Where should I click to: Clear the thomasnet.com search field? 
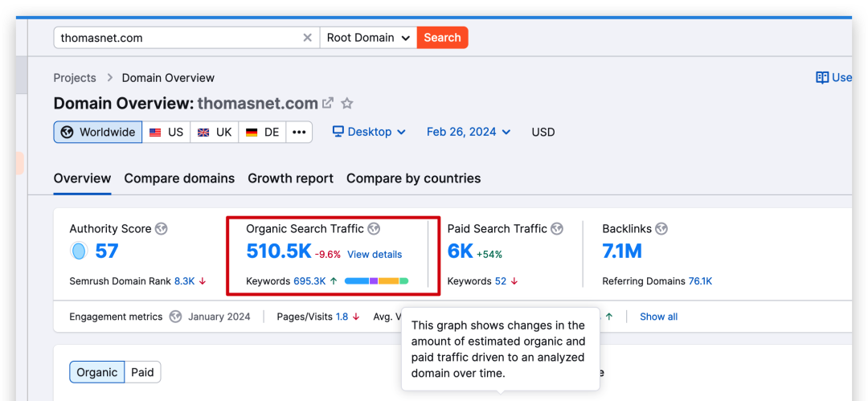[x=307, y=38]
